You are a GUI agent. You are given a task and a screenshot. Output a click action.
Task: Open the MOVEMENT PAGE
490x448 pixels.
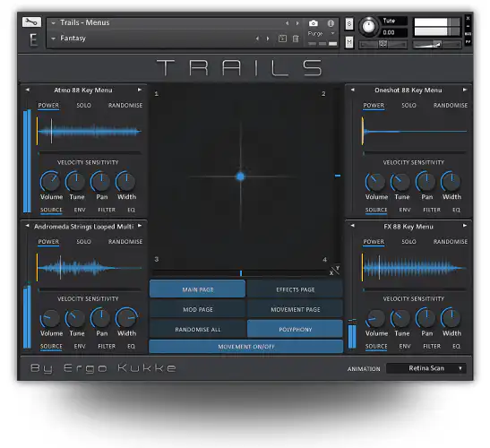click(x=296, y=309)
